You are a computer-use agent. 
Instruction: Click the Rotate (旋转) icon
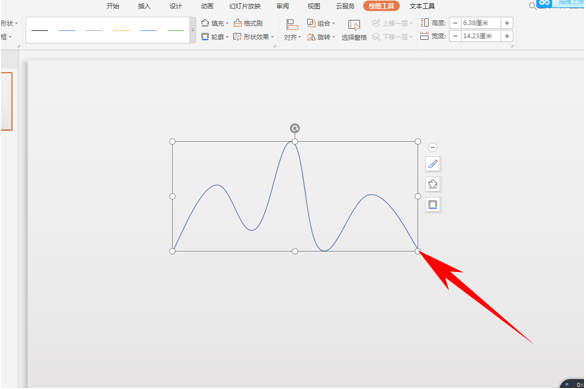pyautogui.click(x=311, y=37)
